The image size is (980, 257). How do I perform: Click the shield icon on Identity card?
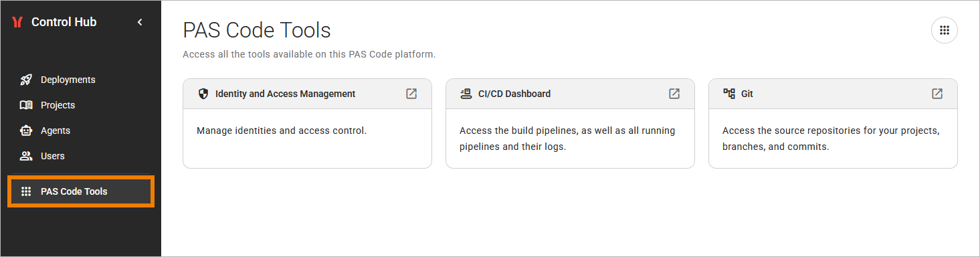[x=203, y=94]
